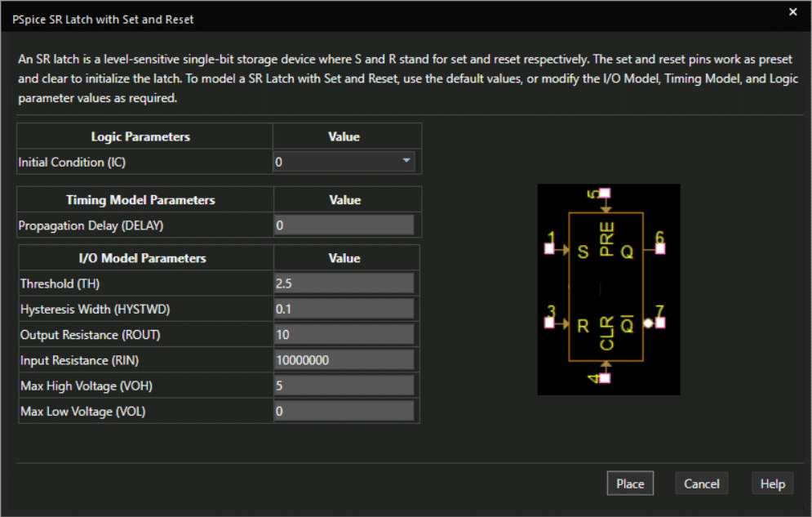Edit the Max Low Voltage (VOL) value
This screenshot has height=517, width=812.
(x=344, y=411)
